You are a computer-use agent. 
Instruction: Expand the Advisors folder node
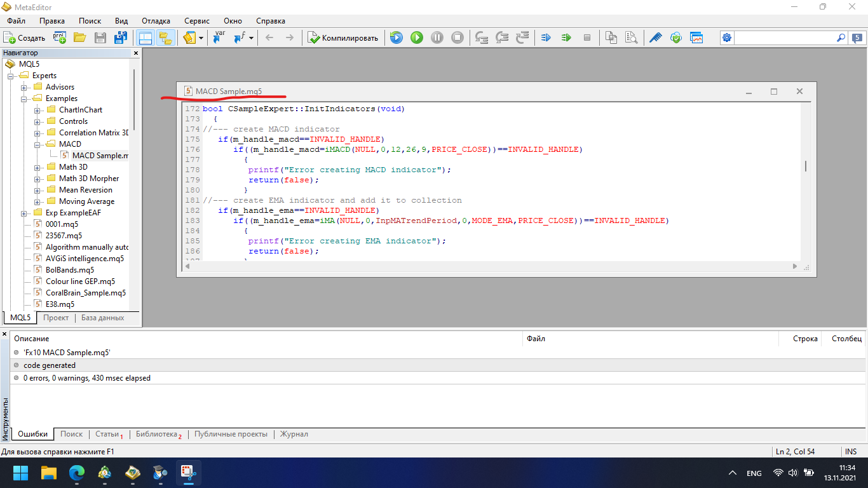pyautogui.click(x=24, y=87)
